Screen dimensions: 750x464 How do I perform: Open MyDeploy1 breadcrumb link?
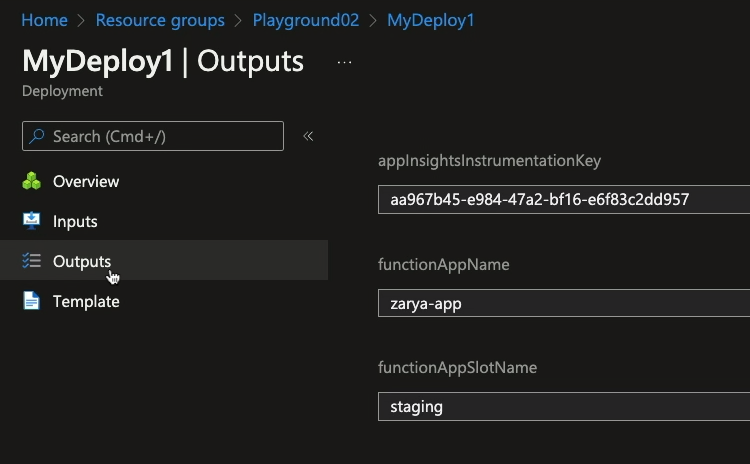pos(430,20)
